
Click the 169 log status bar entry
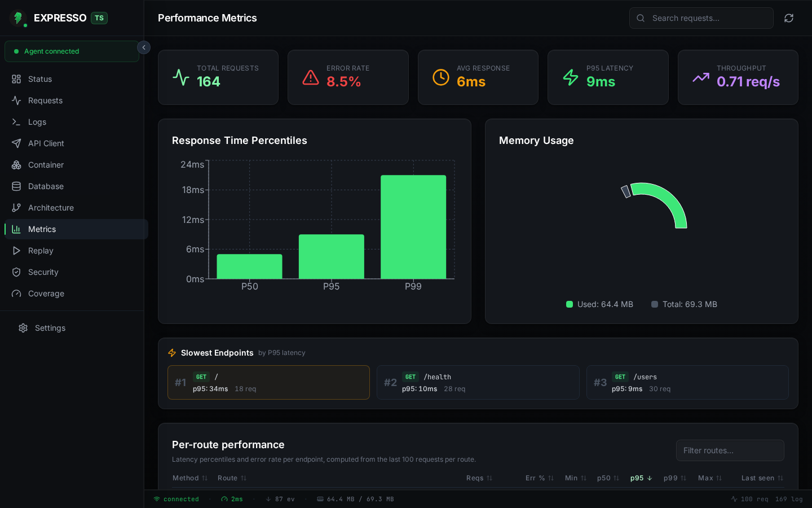(x=789, y=499)
